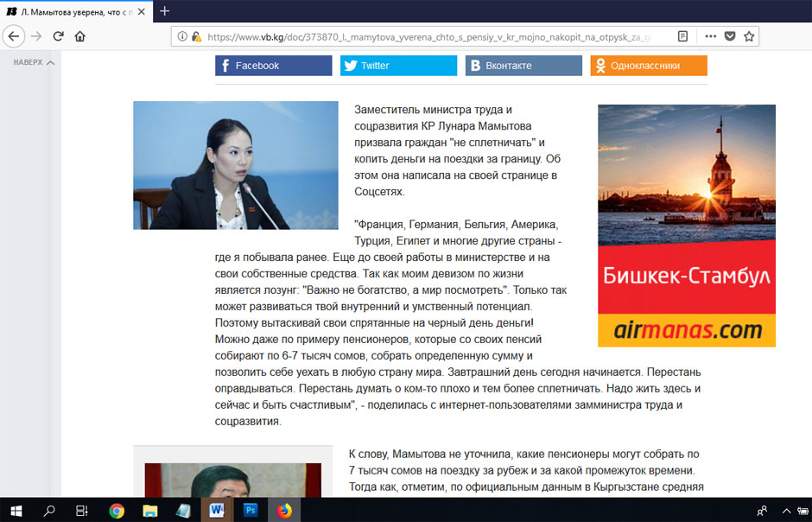812x522 pixels.
Task: Open Reader View in the address bar
Action: [x=682, y=36]
